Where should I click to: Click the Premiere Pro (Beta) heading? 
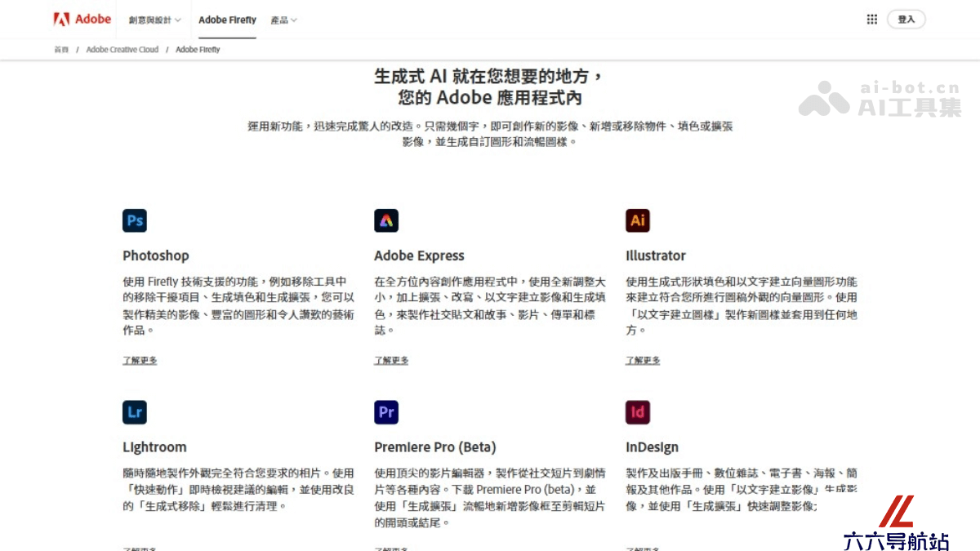[435, 447]
